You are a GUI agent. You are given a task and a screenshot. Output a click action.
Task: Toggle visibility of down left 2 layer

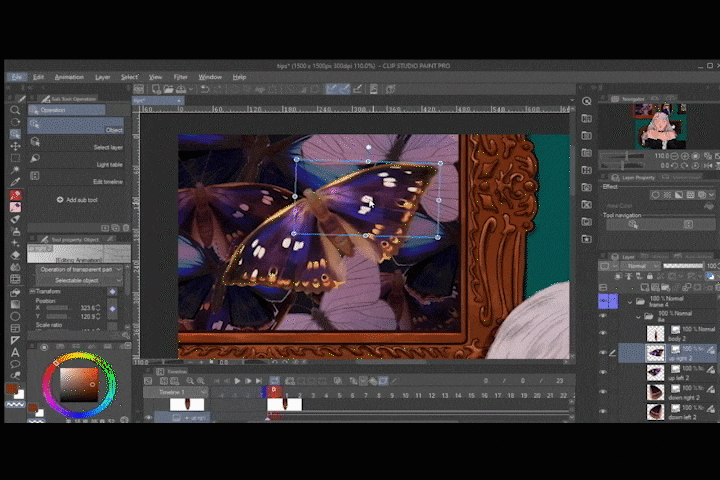pyautogui.click(x=603, y=412)
